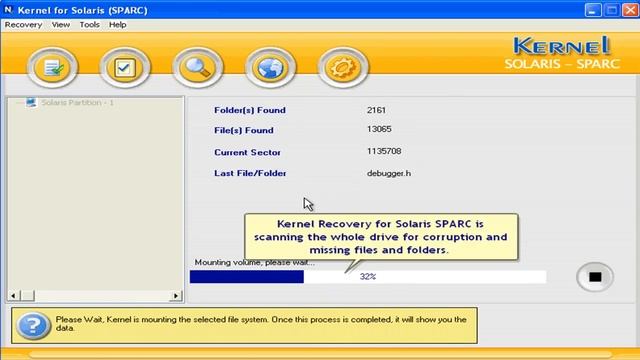Minimize the Kernel for Solaris window
Viewport: 640px width, 360px height.
[593, 10]
